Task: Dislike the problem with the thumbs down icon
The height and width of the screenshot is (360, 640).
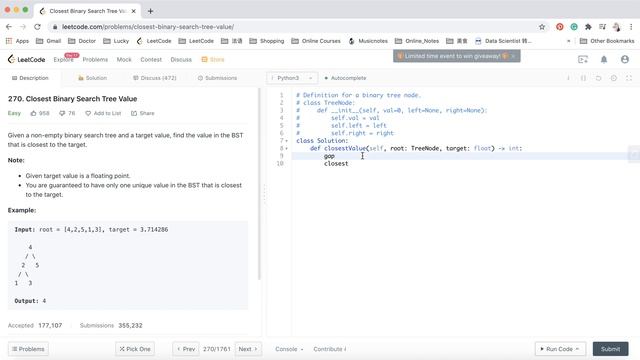Action: tap(62, 113)
